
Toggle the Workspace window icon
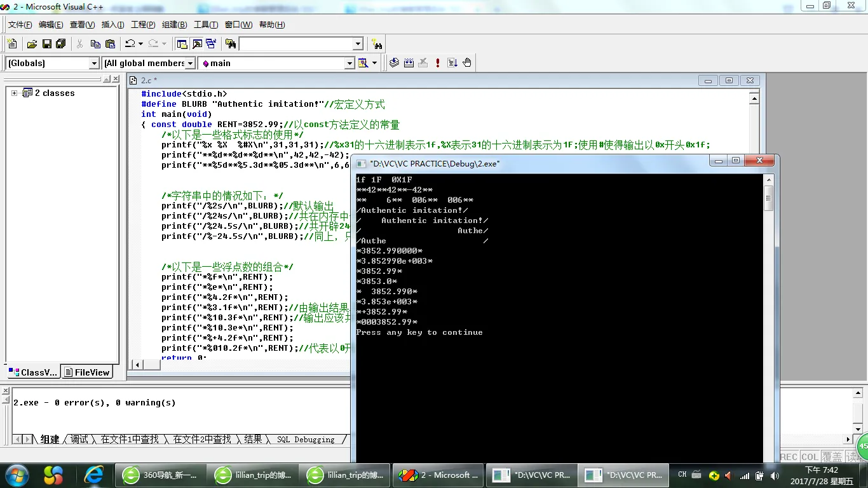point(182,44)
